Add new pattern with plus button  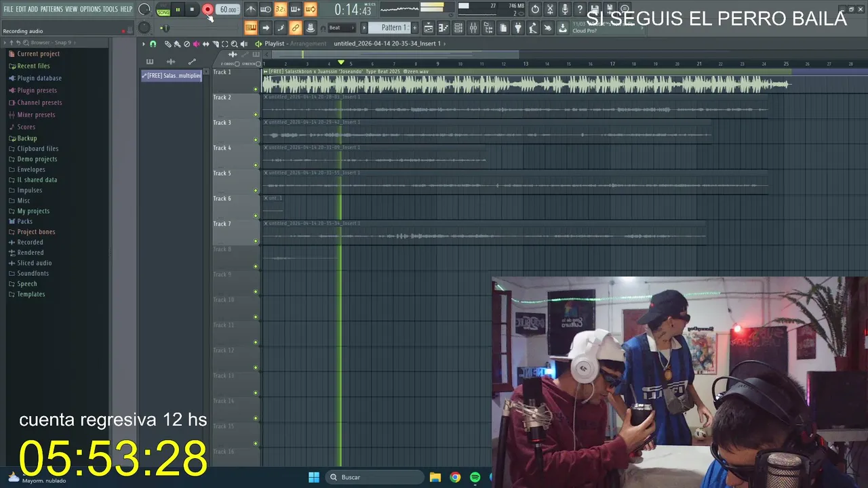pyautogui.click(x=415, y=28)
